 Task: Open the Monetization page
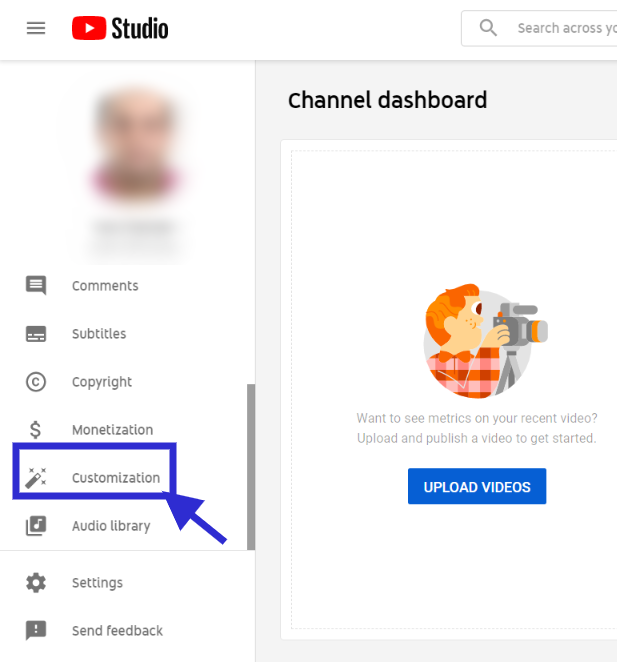click(x=112, y=430)
